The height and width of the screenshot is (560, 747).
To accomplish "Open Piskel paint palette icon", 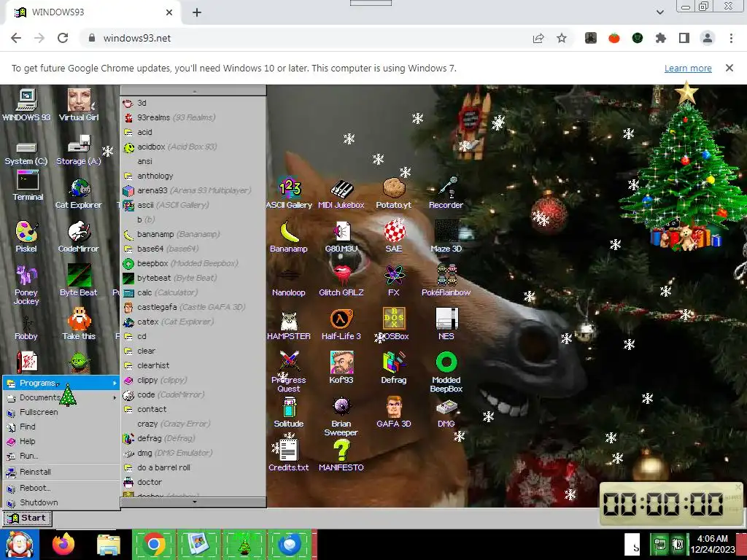I will pos(26,237).
